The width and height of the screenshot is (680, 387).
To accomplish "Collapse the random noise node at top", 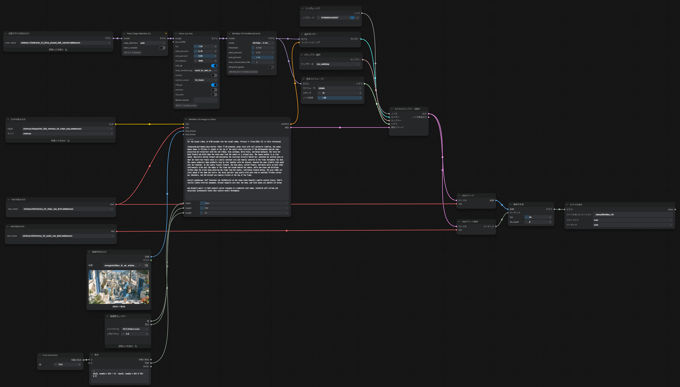I will [303, 8].
